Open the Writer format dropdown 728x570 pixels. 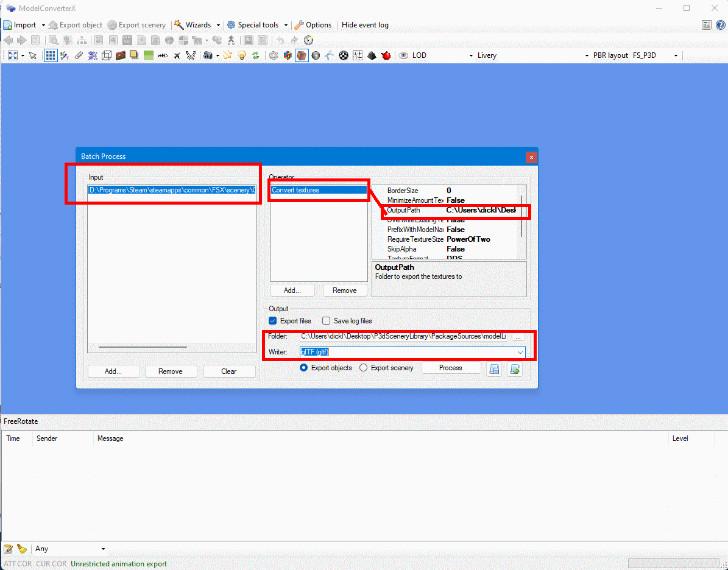pyautogui.click(x=520, y=352)
